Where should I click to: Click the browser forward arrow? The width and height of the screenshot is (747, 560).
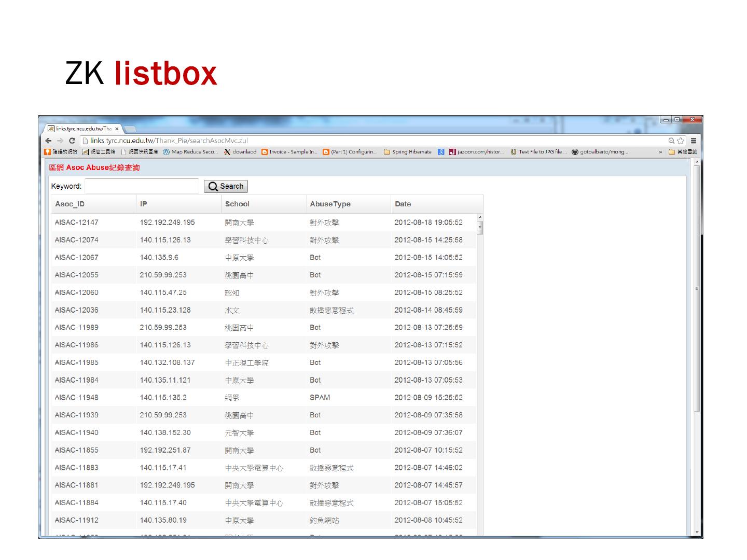(60, 141)
